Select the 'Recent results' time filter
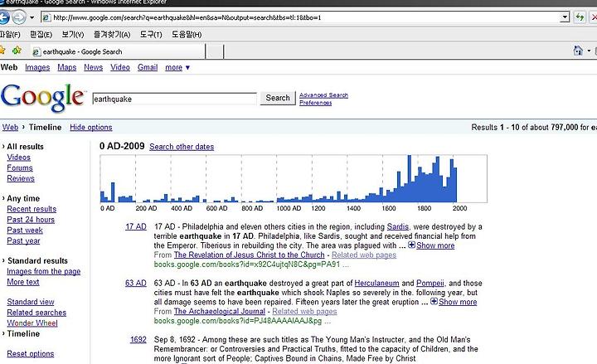Image resolution: width=597 pixels, height=364 pixels. tap(32, 209)
